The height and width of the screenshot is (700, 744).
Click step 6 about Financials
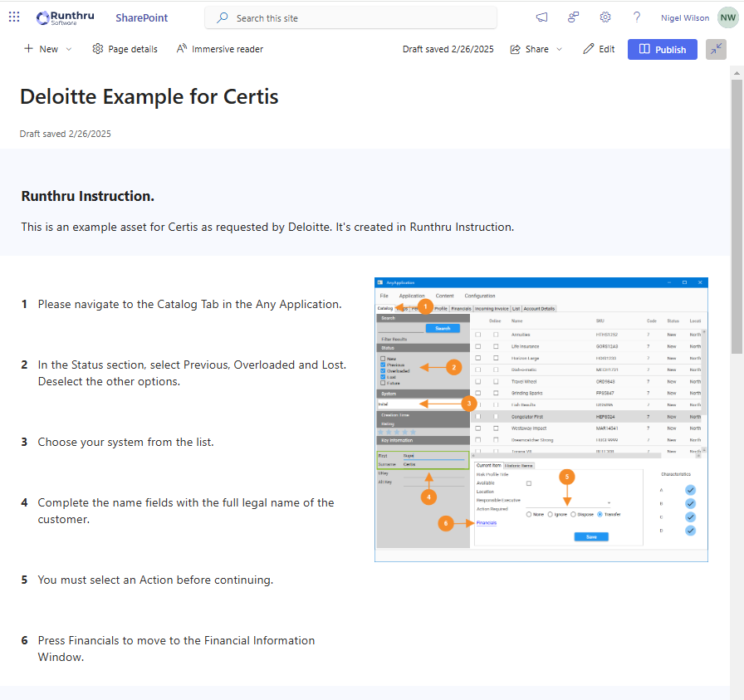(x=177, y=649)
